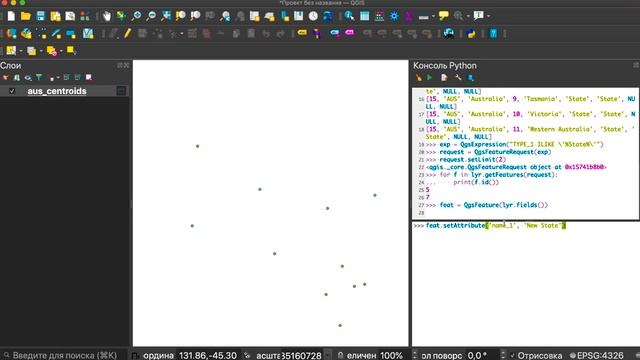Show the Python console editor
The width and height of the screenshot is (640, 360).
[x=444, y=78]
